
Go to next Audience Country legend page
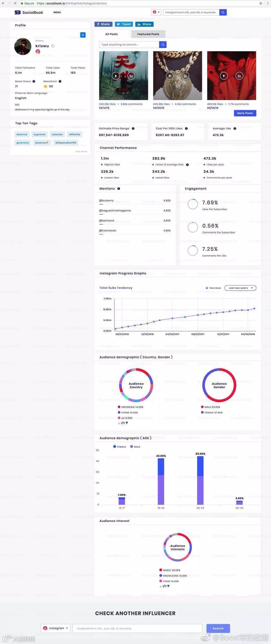click(x=127, y=423)
